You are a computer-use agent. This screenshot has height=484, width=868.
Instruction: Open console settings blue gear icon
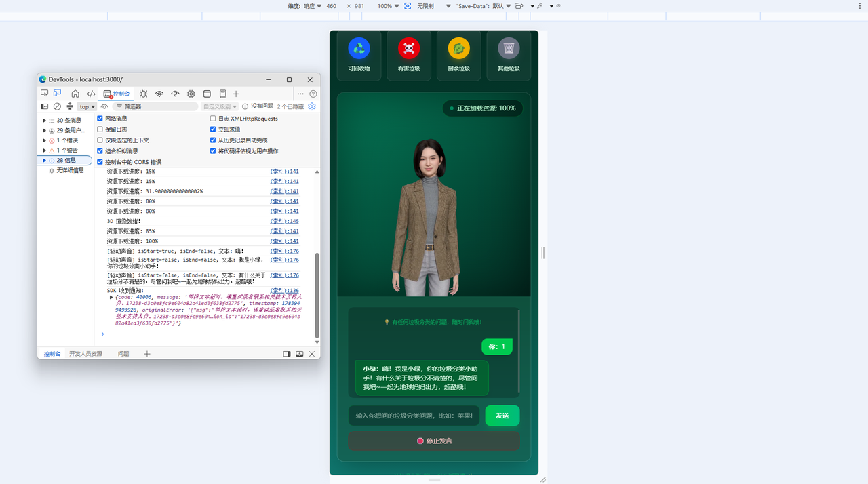tap(312, 106)
